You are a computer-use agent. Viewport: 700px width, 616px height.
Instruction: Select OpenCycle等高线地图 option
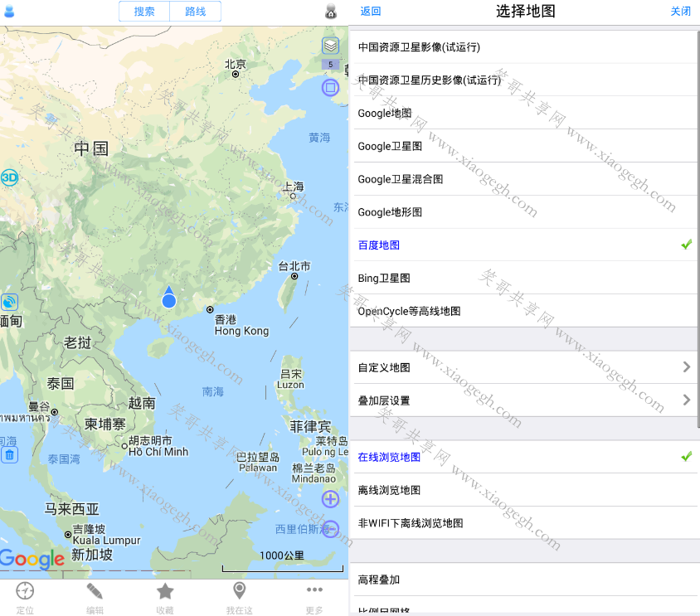click(x=523, y=311)
